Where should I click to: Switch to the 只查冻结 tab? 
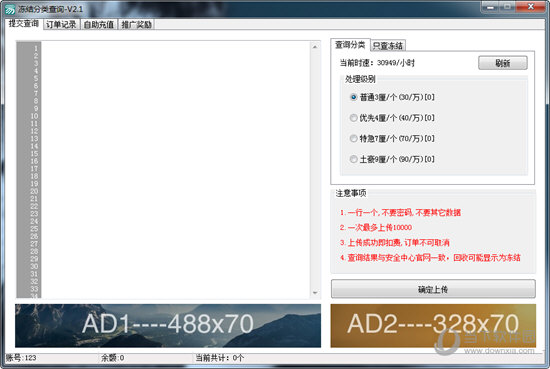click(x=388, y=46)
